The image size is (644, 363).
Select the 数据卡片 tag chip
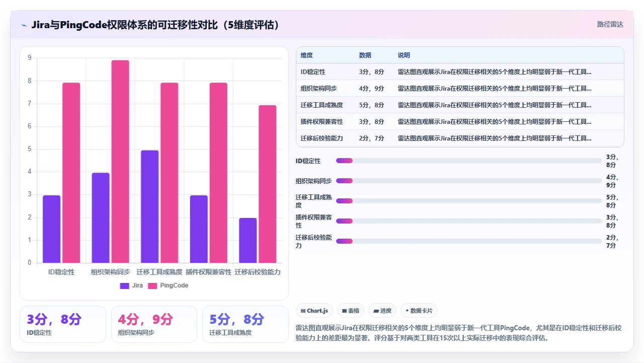click(x=419, y=311)
